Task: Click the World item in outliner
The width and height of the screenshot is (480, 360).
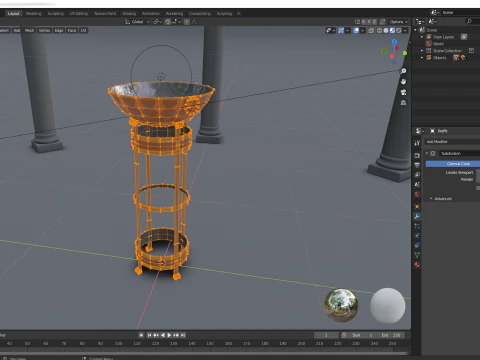Action: point(438,44)
